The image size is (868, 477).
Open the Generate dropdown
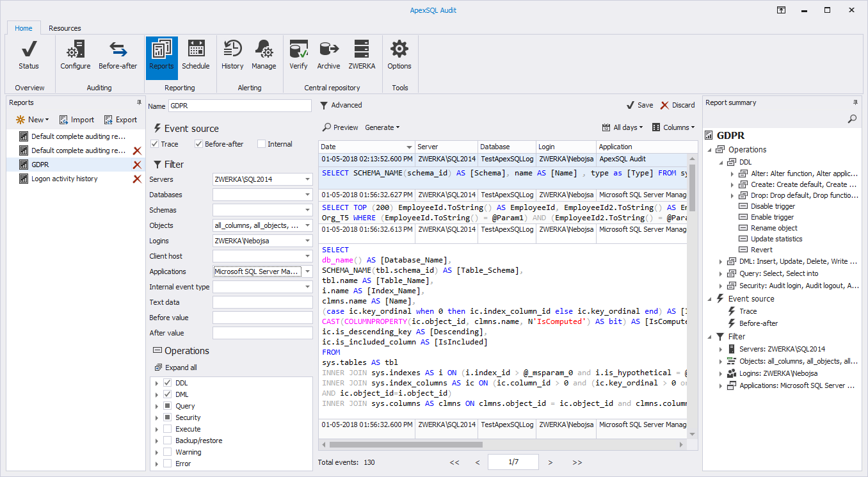[x=382, y=127]
